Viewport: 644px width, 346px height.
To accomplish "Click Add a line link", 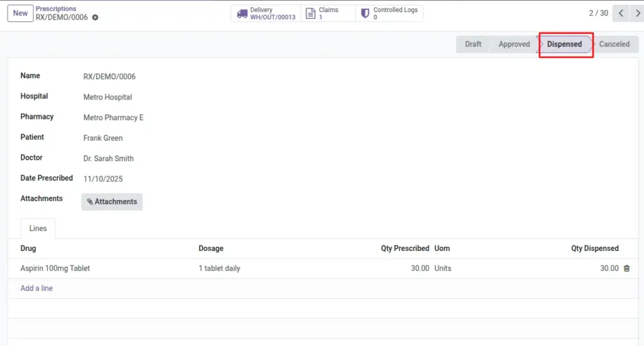I will pyautogui.click(x=36, y=288).
